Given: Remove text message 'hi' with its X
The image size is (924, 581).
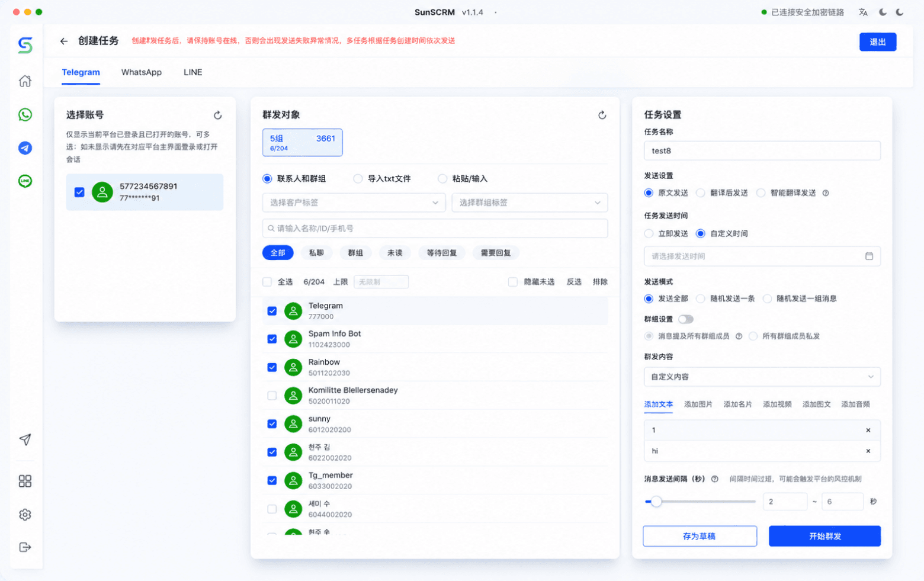Looking at the screenshot, I should click(x=868, y=451).
